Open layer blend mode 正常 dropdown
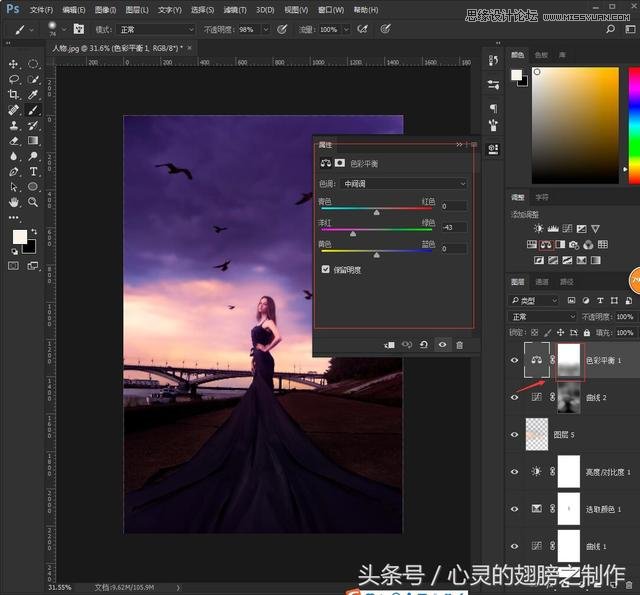Viewport: 640px width, 595px height. click(542, 317)
